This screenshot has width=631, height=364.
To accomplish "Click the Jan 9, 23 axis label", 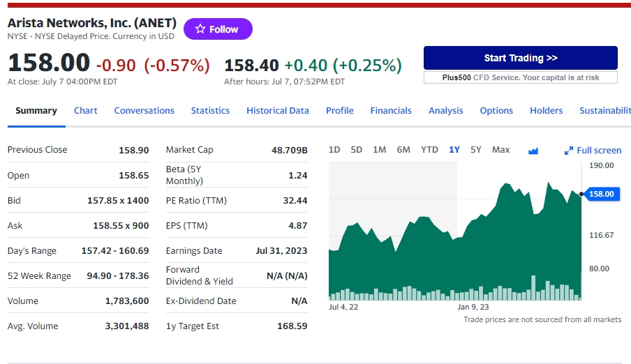I will [473, 307].
